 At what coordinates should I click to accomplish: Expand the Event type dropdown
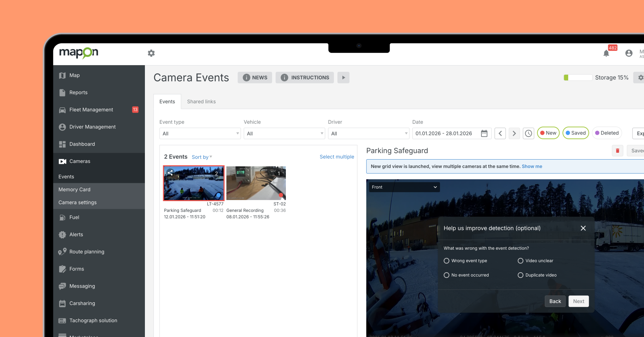200,133
